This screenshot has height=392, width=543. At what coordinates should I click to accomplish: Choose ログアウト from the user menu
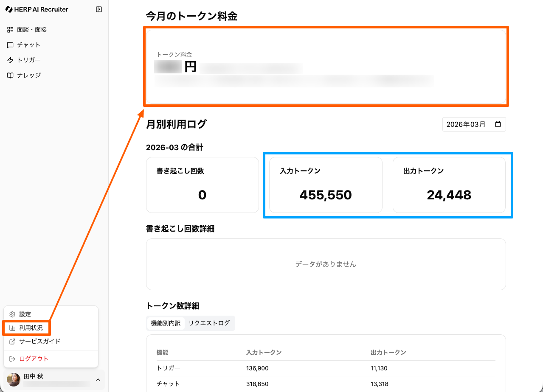point(34,359)
